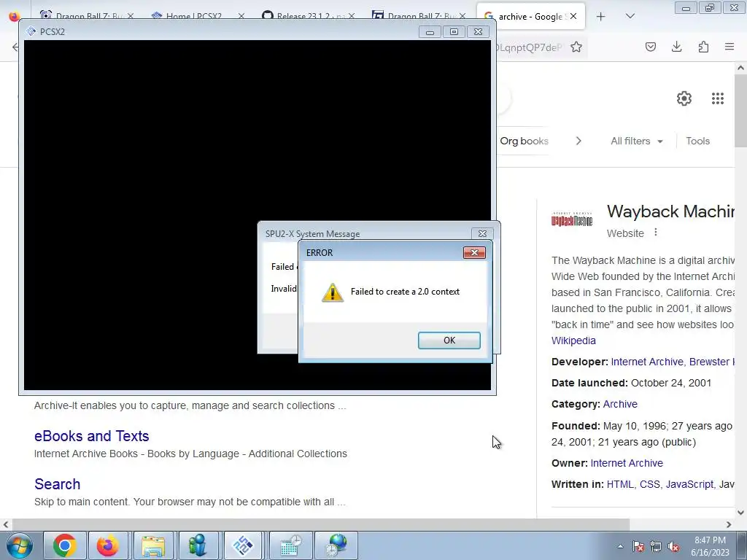Open Google Chrome from the taskbar

coord(65,545)
